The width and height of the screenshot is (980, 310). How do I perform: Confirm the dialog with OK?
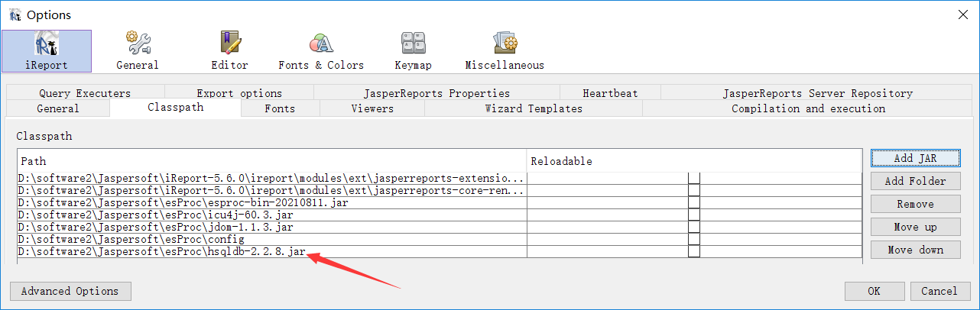pos(874,291)
